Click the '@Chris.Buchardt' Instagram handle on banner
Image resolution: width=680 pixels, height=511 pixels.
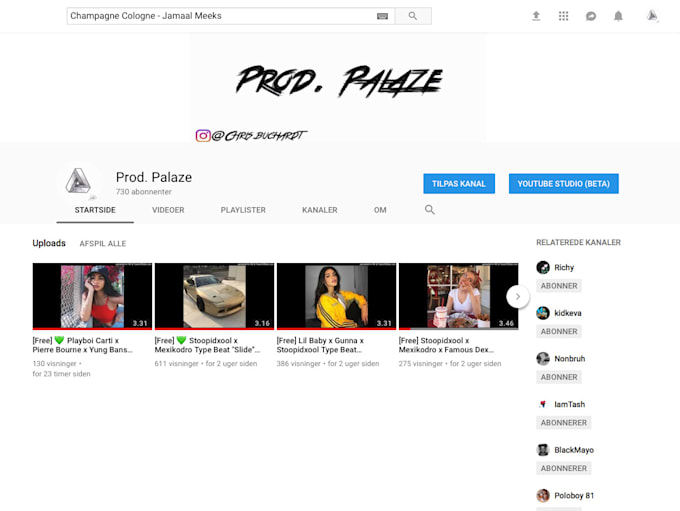coord(259,136)
